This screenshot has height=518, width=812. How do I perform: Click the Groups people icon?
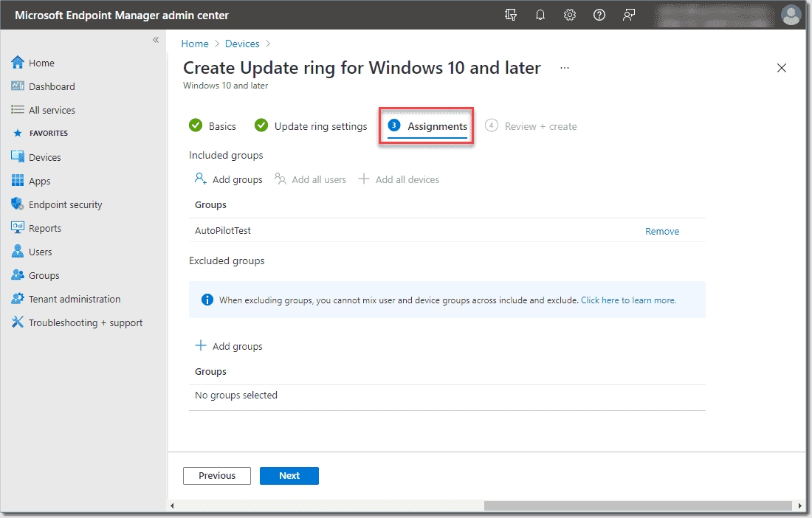click(x=18, y=274)
